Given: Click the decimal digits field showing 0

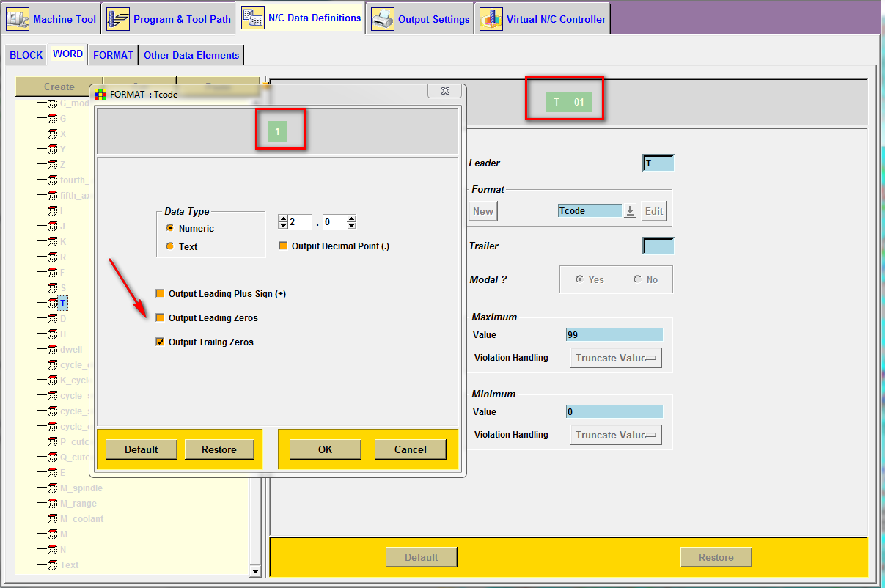Looking at the screenshot, I should [x=334, y=222].
